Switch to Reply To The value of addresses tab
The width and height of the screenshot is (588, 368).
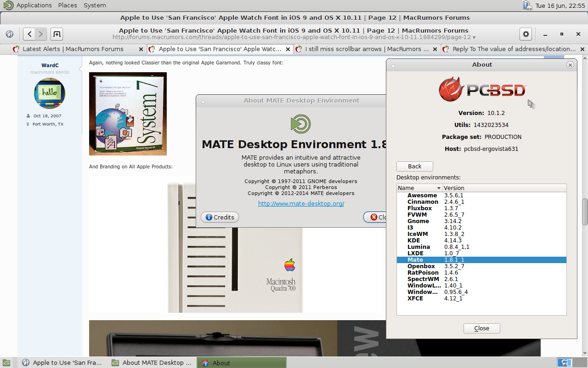point(514,49)
